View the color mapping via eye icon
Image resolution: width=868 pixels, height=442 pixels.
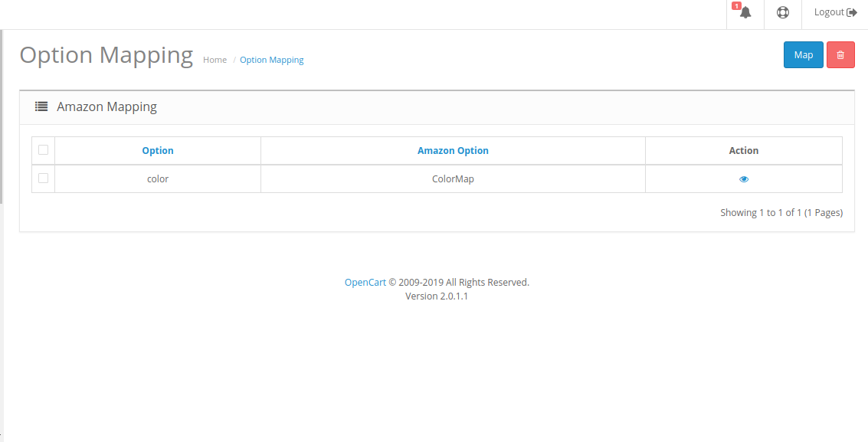coord(743,179)
